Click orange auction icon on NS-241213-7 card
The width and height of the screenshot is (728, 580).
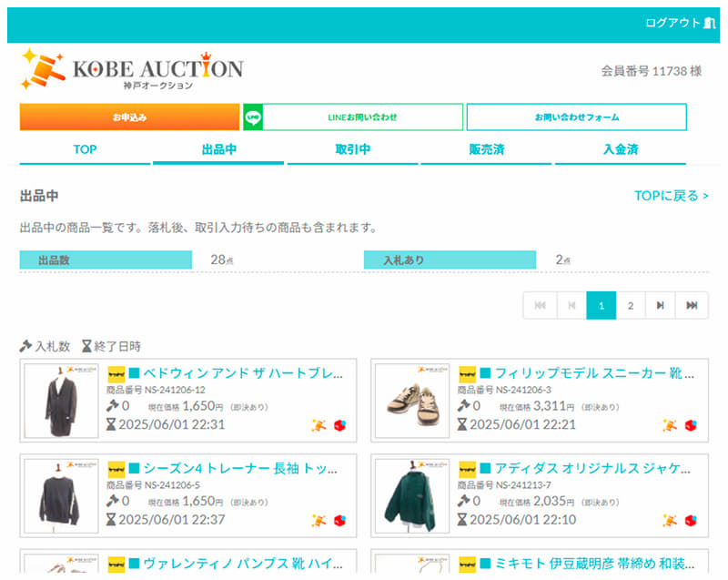[x=670, y=520]
